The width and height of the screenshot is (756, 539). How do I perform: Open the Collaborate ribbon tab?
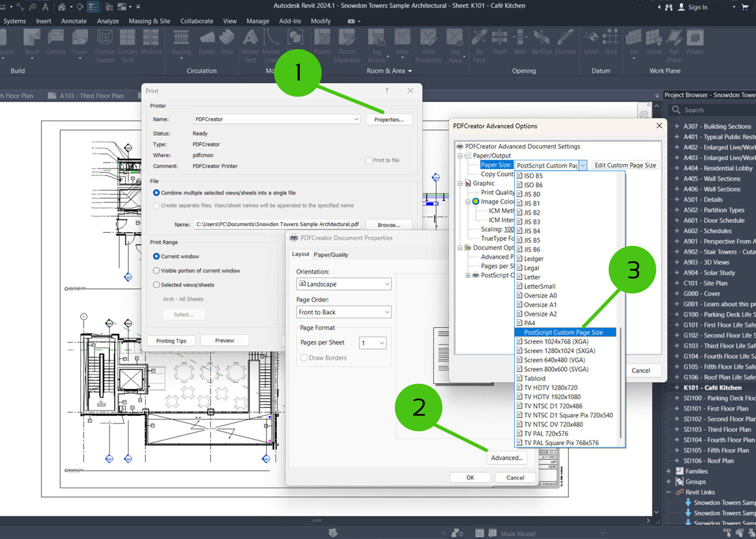[x=197, y=21]
